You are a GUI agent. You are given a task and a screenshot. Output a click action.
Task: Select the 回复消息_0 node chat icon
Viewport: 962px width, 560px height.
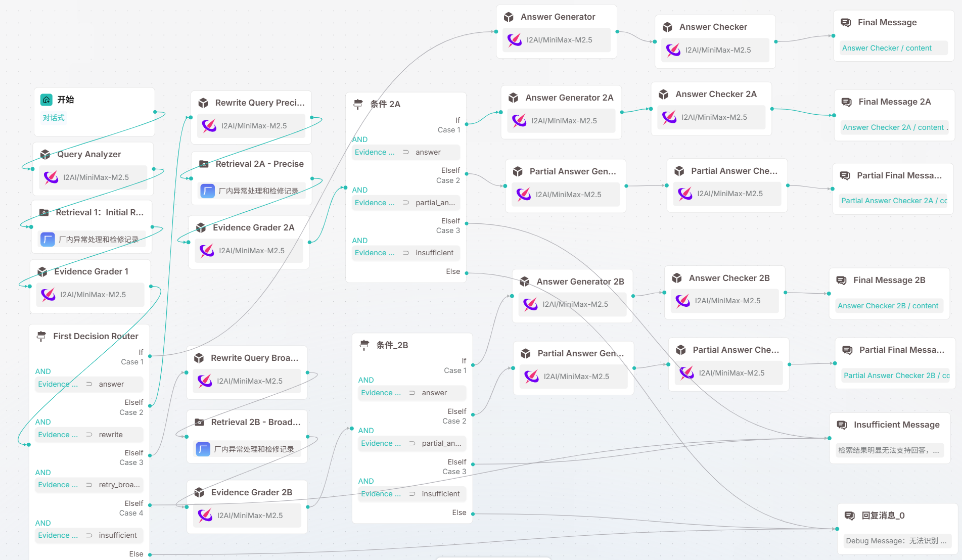tap(850, 516)
